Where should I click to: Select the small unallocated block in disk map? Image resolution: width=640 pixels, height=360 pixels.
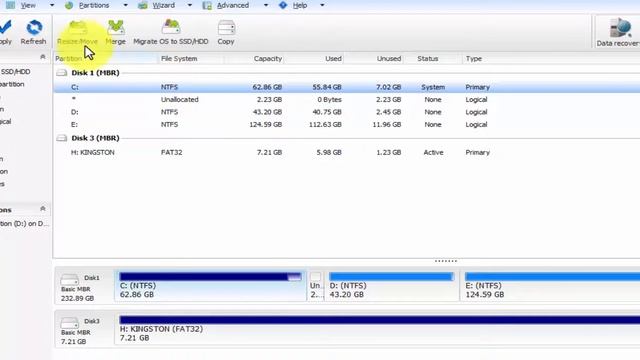coord(316,286)
